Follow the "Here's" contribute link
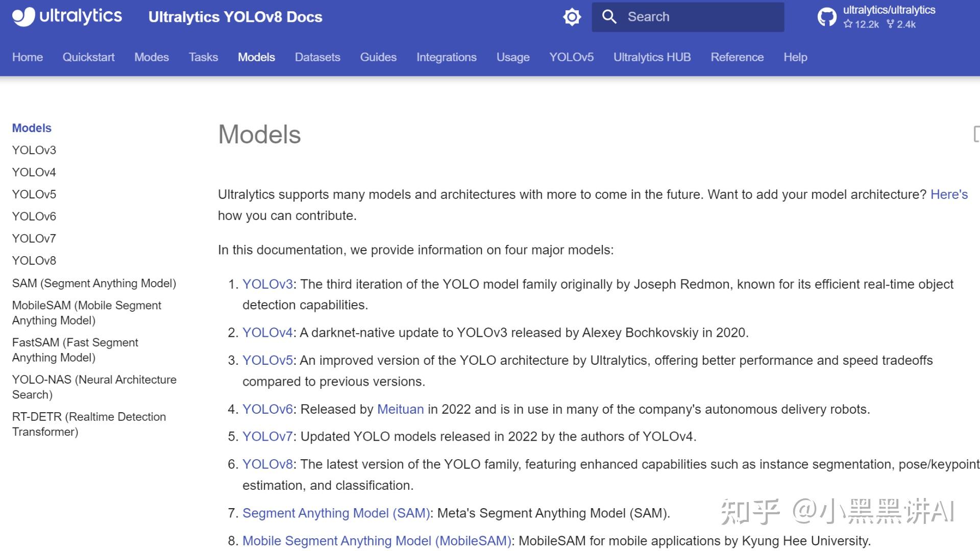980x551 pixels. point(949,194)
